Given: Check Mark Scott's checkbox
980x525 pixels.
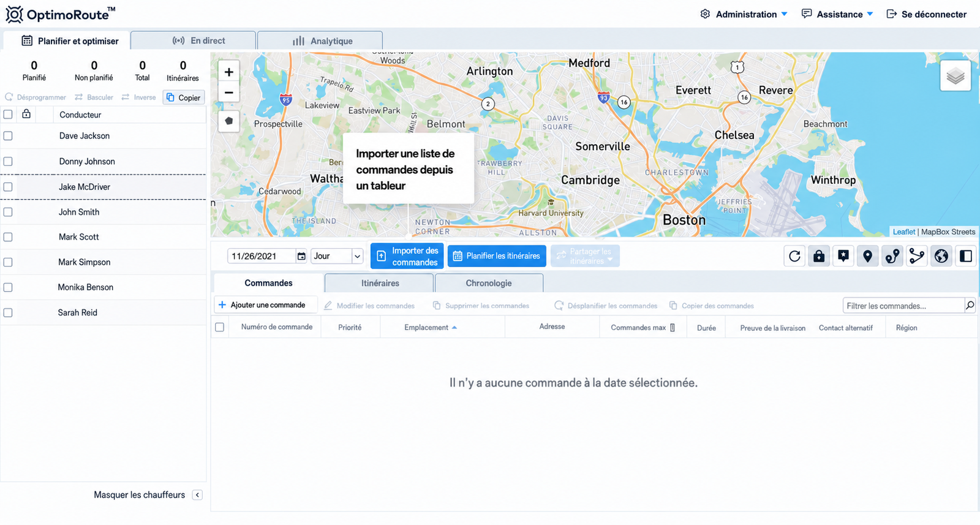Looking at the screenshot, I should [x=8, y=237].
